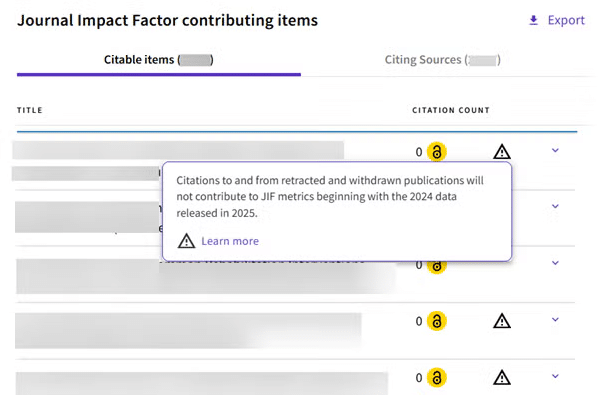599x395 pixels.
Task: Expand the fourth row with its chevron
Action: pos(555,319)
